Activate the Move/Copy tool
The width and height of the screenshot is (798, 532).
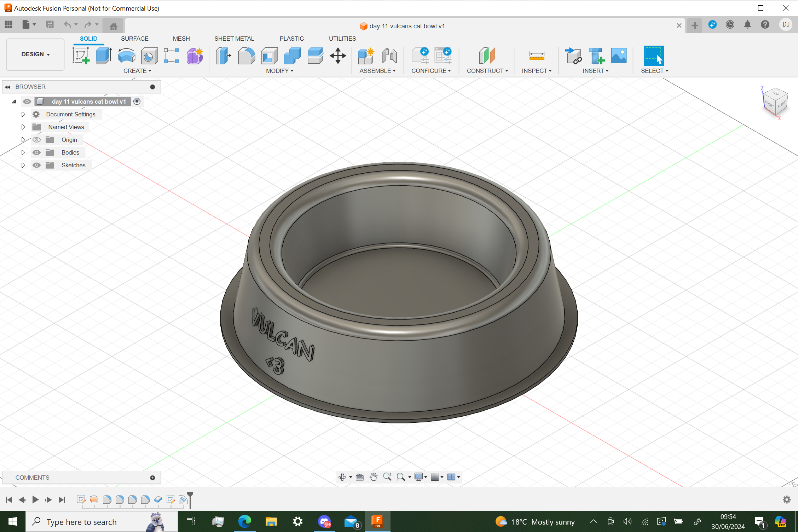pos(338,56)
